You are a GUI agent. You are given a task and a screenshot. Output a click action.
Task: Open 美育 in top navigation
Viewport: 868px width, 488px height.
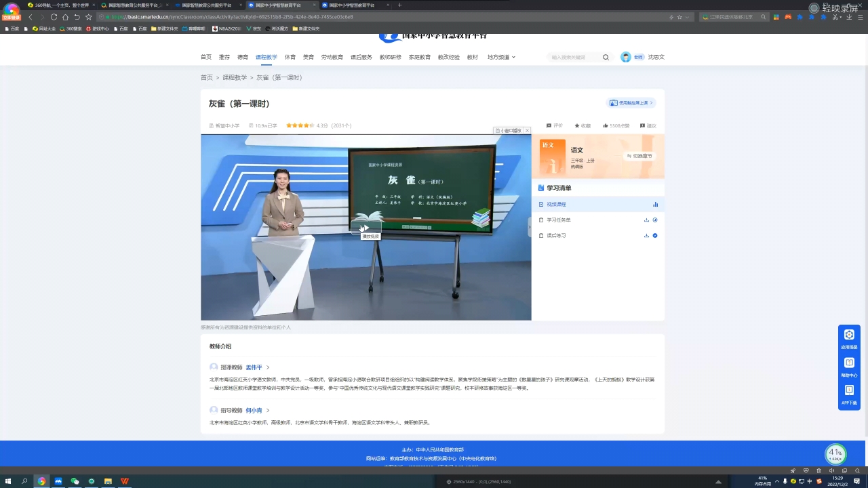[309, 58]
